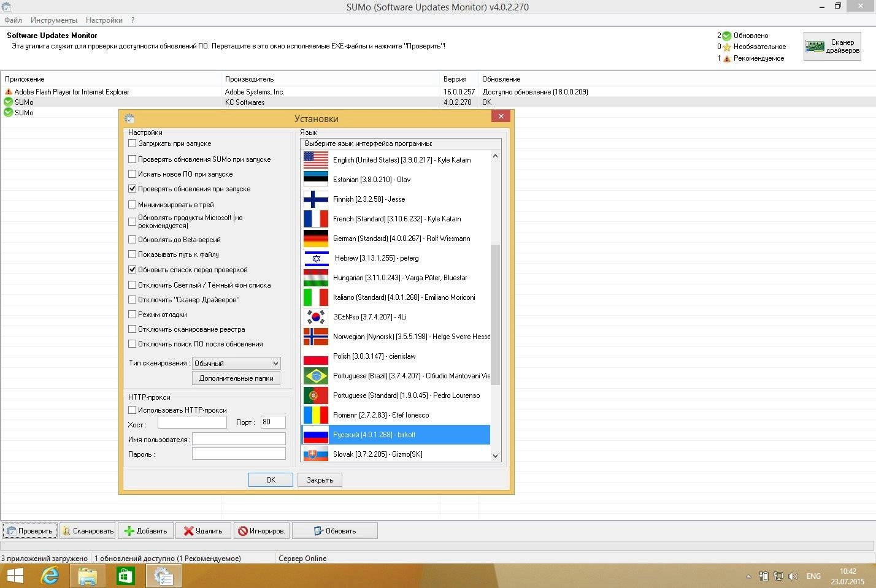Image resolution: width=876 pixels, height=588 pixels.
Task: Click language list scroll down arrow
Action: 495,456
